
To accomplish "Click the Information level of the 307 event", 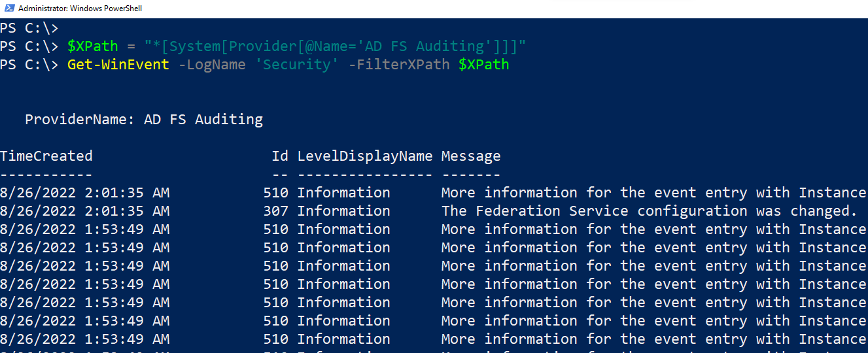I will coord(343,211).
